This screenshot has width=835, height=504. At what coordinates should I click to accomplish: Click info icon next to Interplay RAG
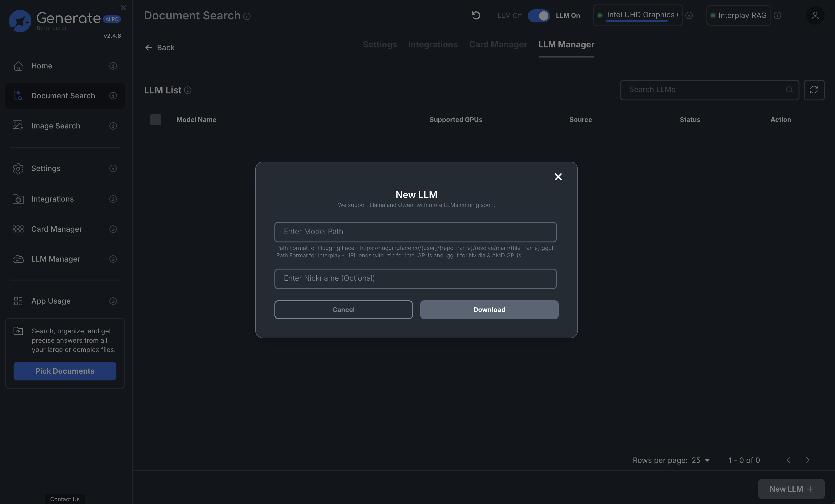[777, 16]
